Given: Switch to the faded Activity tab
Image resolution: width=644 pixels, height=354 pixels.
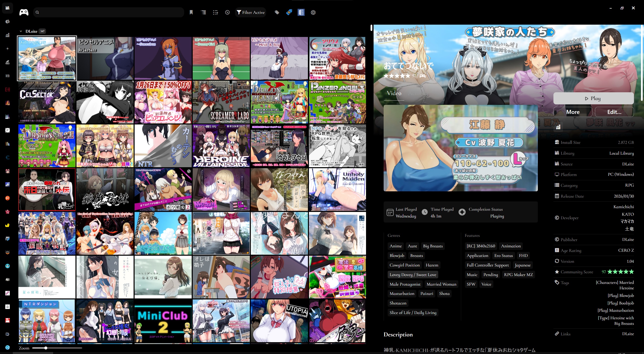Looking at the screenshot, I should (418, 93).
